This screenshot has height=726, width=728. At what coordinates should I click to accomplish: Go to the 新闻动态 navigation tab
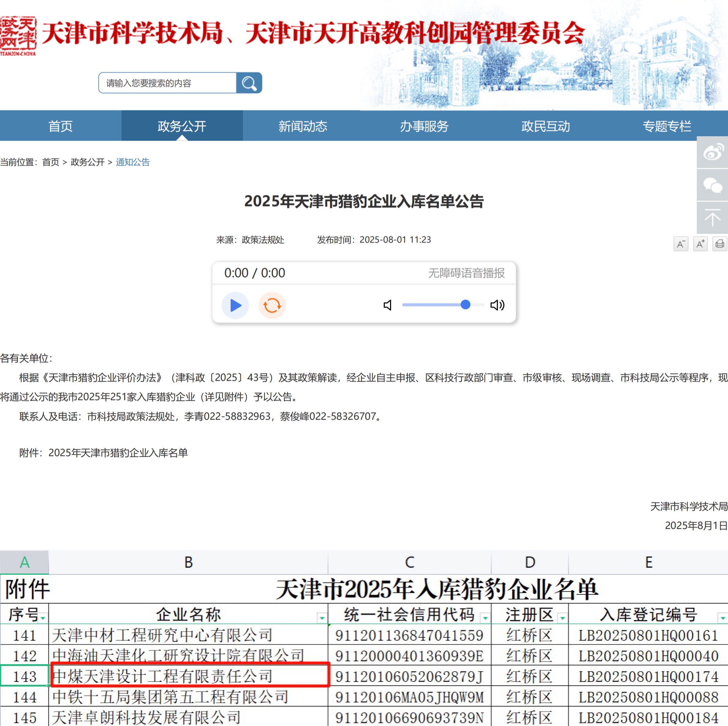click(303, 126)
